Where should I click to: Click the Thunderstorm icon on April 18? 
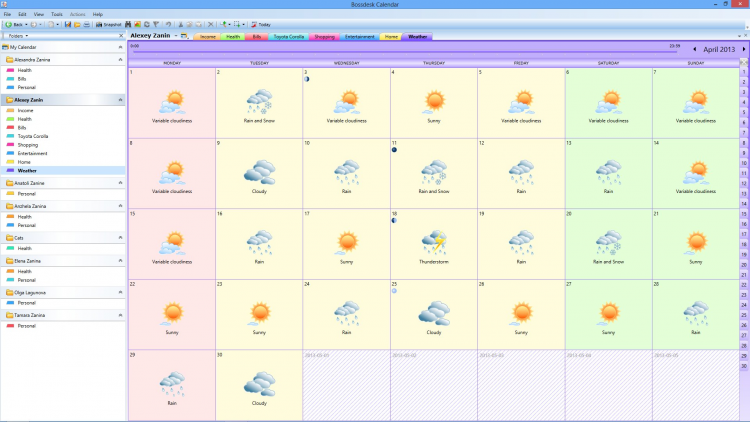coord(434,243)
